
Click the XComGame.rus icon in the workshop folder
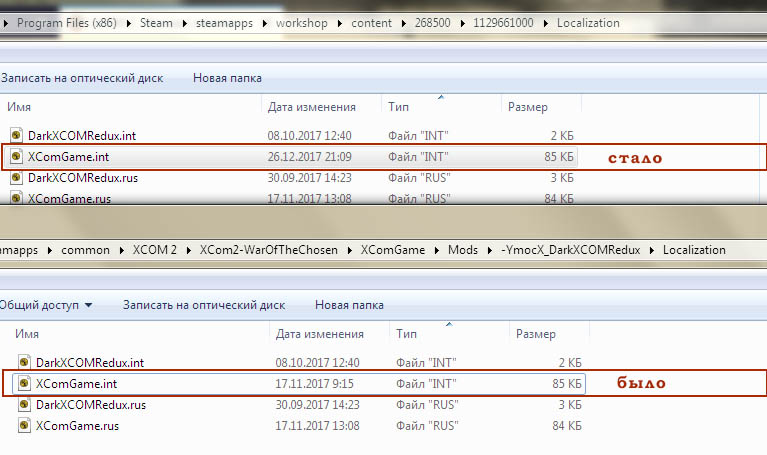coord(17,198)
